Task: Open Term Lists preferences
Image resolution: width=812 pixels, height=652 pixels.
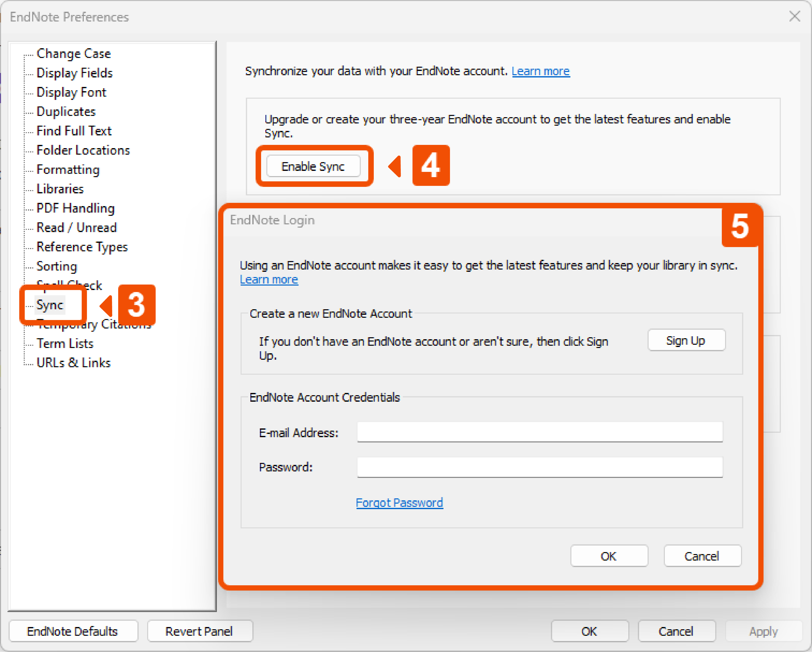Action: (x=65, y=343)
